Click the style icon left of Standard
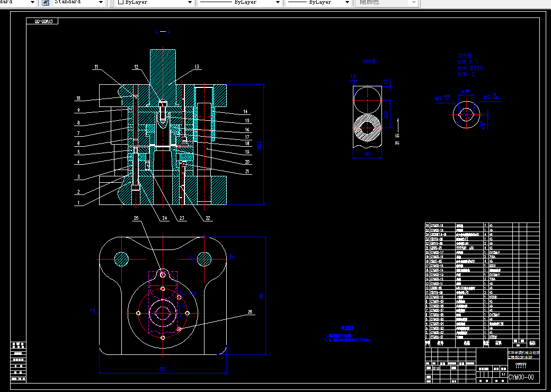The image size is (551, 392). [x=46, y=3]
